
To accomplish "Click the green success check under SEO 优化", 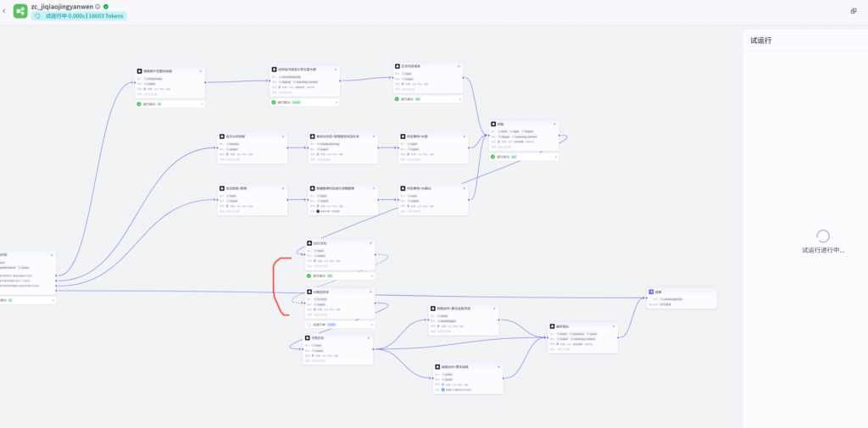I will coord(309,275).
